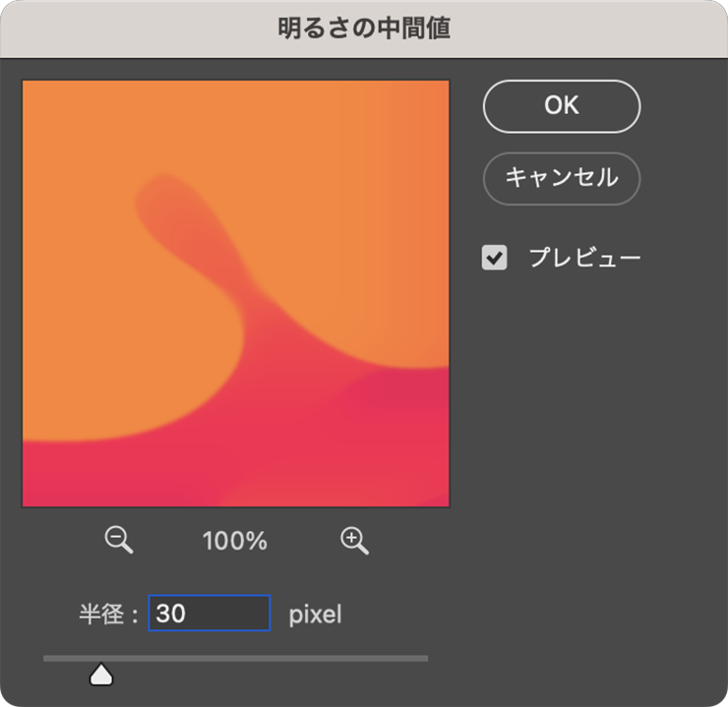Viewport: 728px width, 707px height.
Task: Click the 明るさの中間値 title bar
Action: 364,29
